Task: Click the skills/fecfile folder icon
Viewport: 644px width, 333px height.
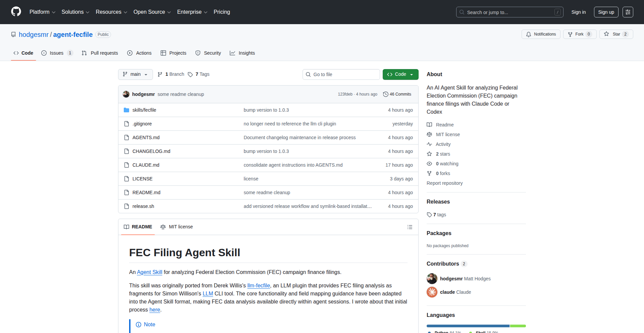Action: click(126, 110)
